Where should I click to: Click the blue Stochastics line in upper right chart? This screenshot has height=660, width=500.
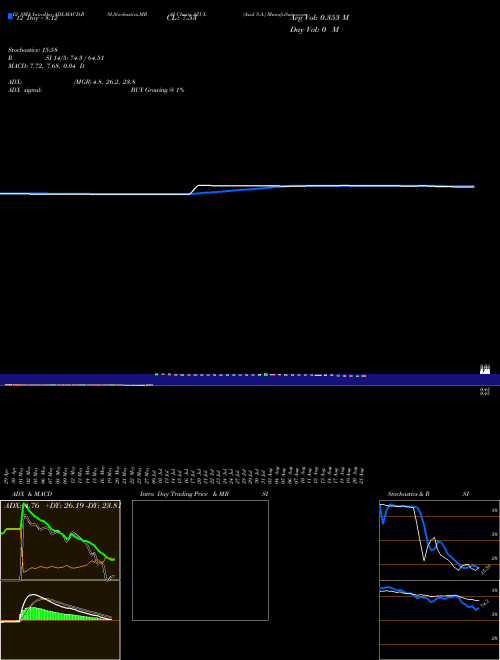point(425,528)
